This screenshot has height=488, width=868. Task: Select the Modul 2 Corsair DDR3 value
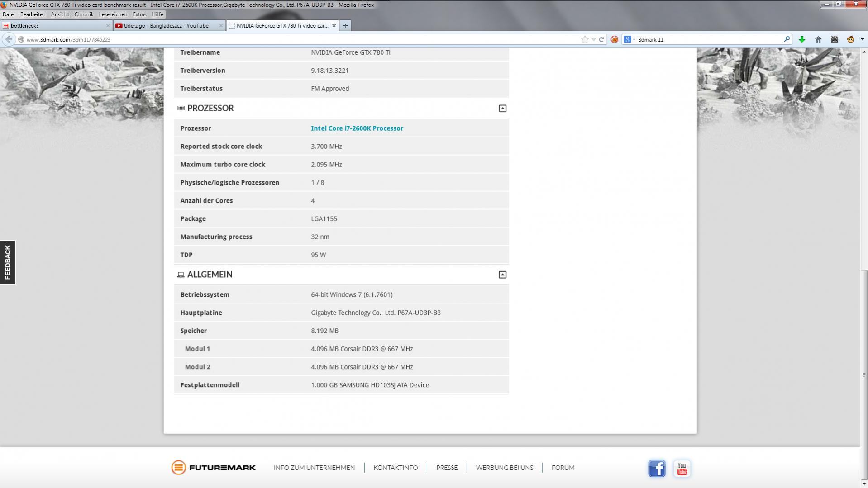click(x=362, y=367)
